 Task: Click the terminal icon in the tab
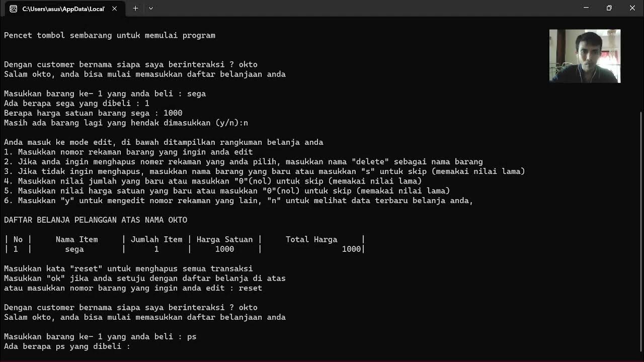point(14,9)
